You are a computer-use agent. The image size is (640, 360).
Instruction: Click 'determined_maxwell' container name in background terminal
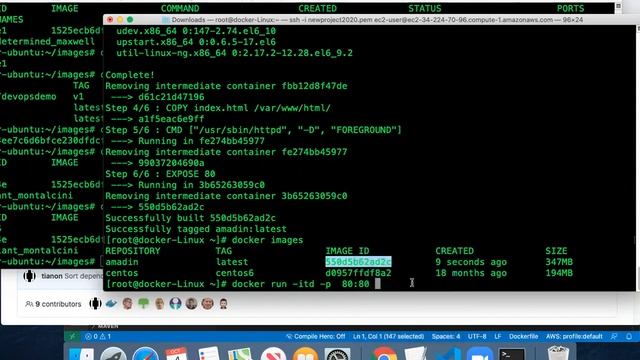(x=47, y=42)
